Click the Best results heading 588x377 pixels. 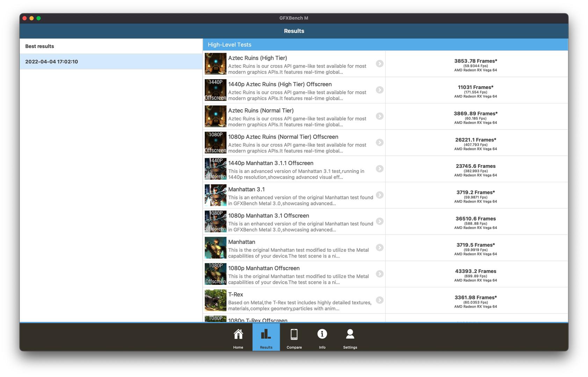pos(39,46)
